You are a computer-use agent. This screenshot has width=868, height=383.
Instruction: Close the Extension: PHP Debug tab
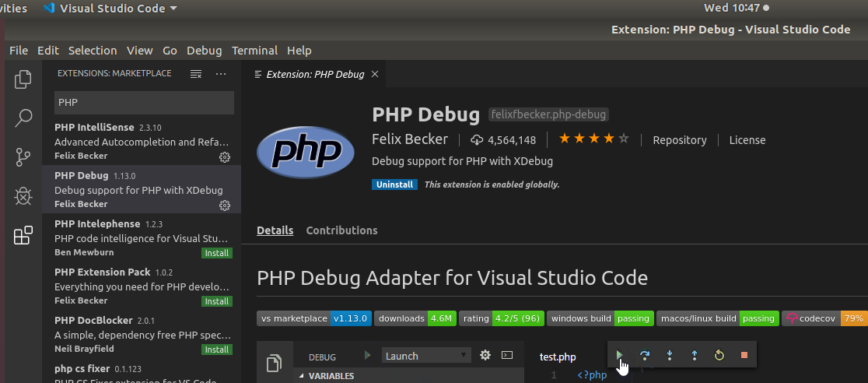coord(375,74)
